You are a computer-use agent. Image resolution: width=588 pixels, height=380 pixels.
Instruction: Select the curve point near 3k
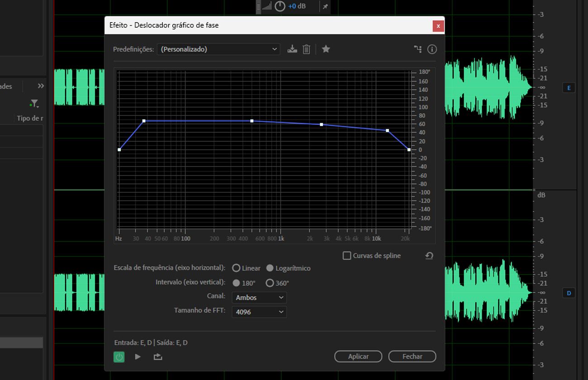click(322, 124)
